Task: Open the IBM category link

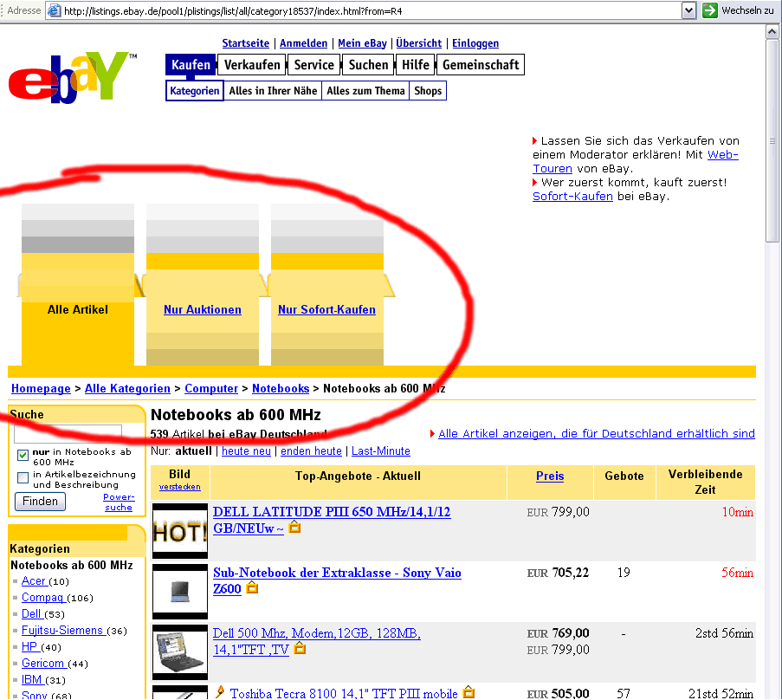Action: [32, 679]
